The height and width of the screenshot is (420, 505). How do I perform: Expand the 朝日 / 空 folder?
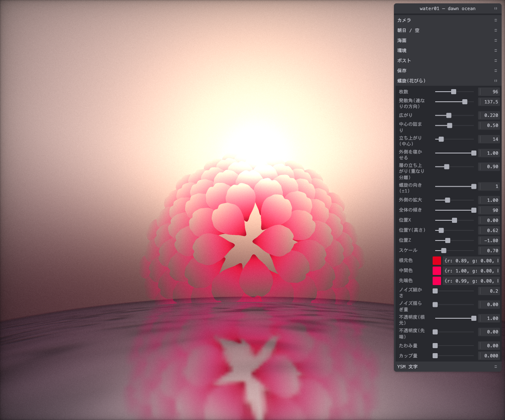tap(448, 30)
